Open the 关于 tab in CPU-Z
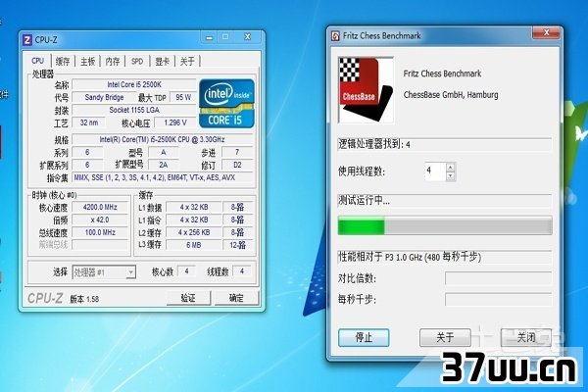The width and height of the screenshot is (588, 392). coord(187,61)
